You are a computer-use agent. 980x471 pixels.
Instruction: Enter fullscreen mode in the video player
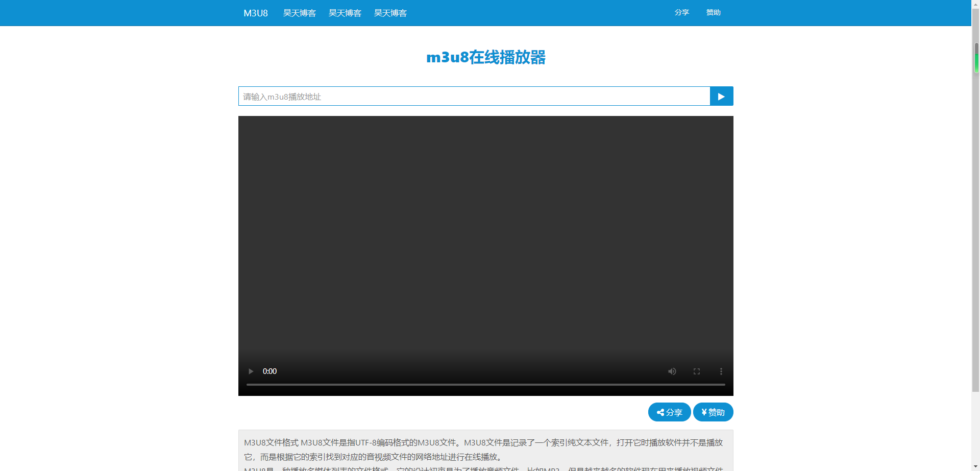pyautogui.click(x=696, y=371)
